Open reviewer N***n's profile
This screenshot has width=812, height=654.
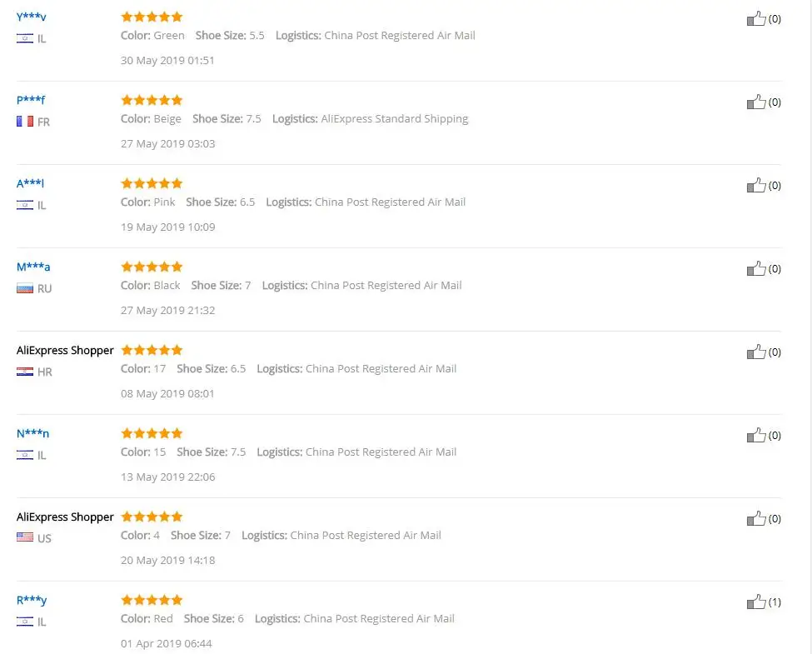(32, 434)
